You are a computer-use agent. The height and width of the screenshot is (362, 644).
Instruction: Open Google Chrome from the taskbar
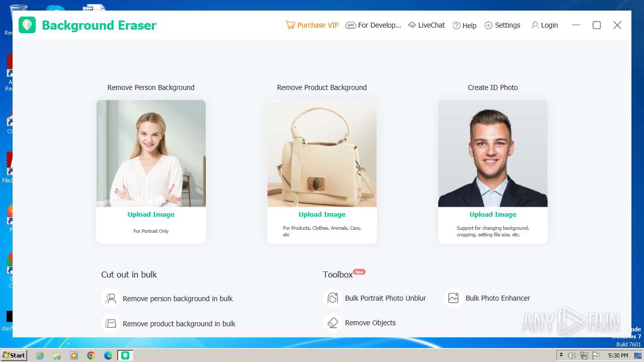tap(91, 355)
